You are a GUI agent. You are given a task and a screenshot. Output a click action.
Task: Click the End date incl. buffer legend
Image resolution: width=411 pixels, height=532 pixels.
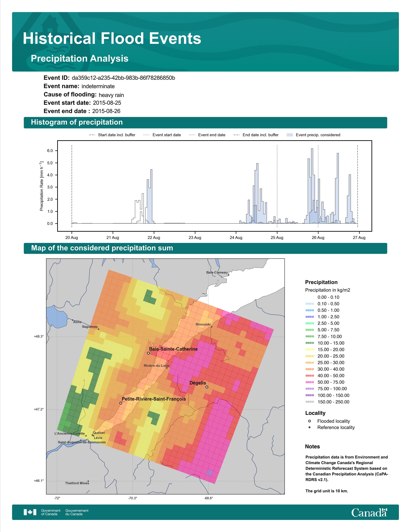pyautogui.click(x=256, y=135)
